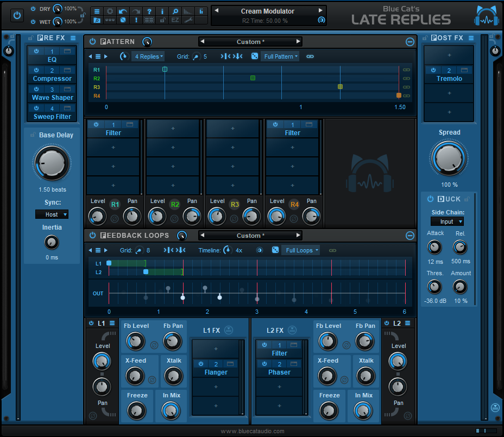The width and height of the screenshot is (504, 437).
Task: Open the preset browser folder icon
Action: point(97,20)
